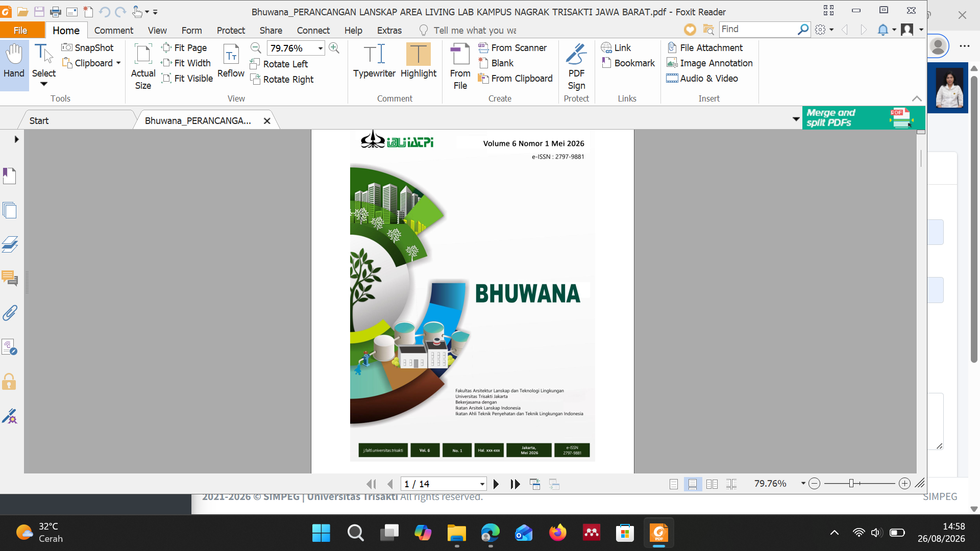Screen dimensions: 980x551
Task: Expand the left navigation panel arrow
Action: coord(16,139)
